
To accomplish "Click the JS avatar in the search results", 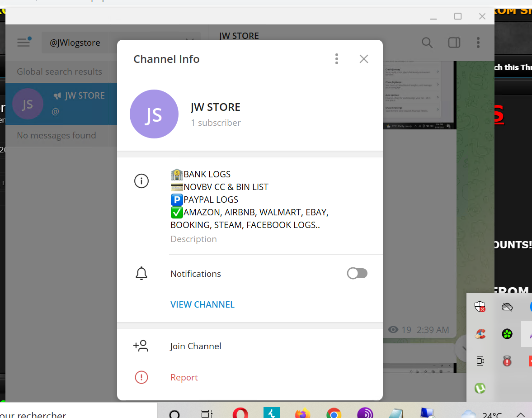I will [28, 104].
